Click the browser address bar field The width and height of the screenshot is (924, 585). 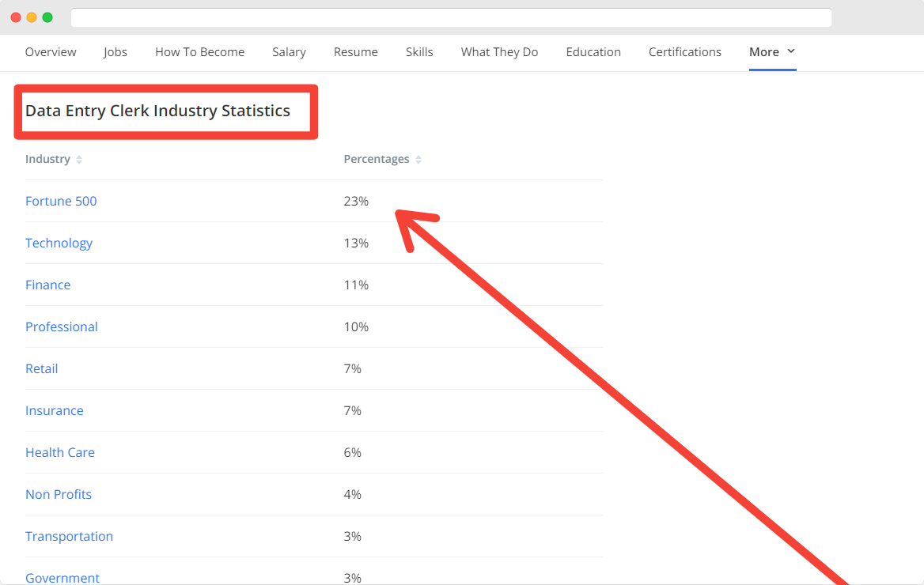pyautogui.click(x=451, y=17)
